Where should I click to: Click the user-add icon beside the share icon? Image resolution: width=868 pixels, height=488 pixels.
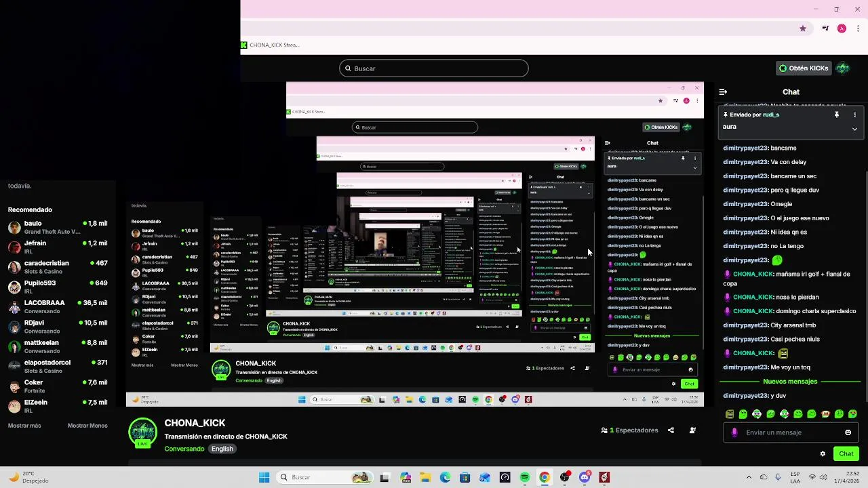point(692,430)
